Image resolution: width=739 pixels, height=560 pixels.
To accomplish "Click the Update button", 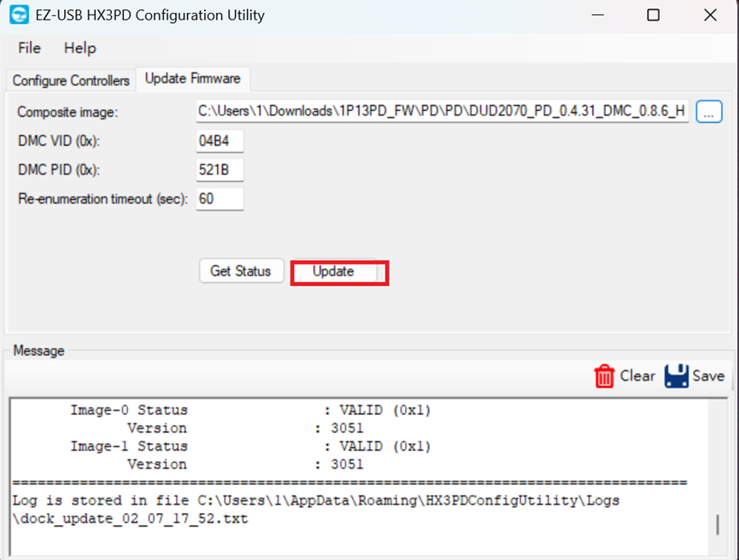I will point(334,271).
